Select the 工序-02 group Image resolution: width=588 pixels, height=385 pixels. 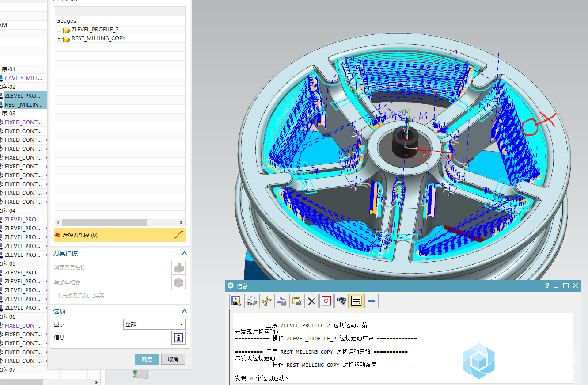coord(8,87)
